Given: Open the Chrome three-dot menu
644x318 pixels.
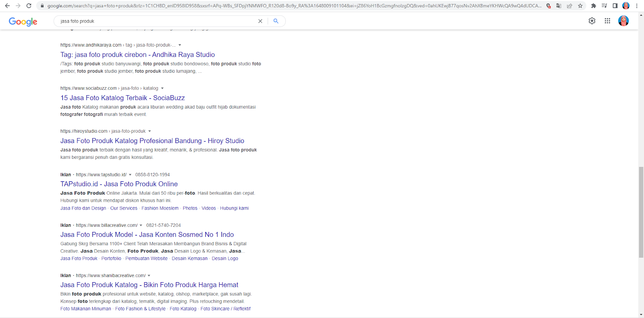Looking at the screenshot, I should 637,6.
